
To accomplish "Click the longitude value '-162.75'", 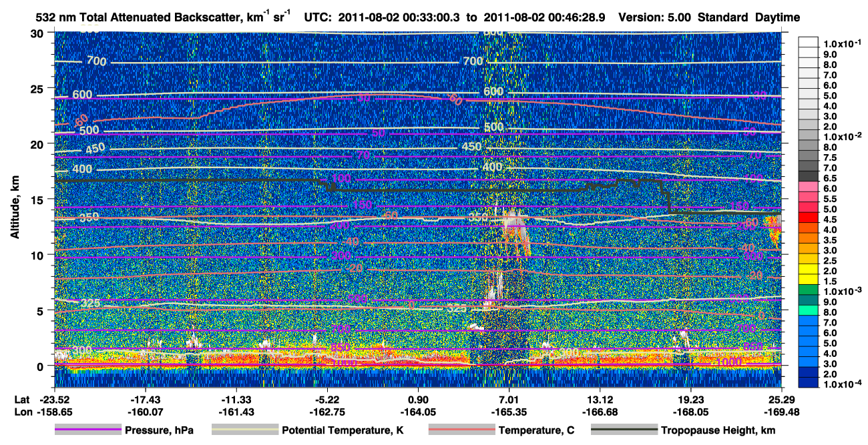I will click(x=326, y=411).
